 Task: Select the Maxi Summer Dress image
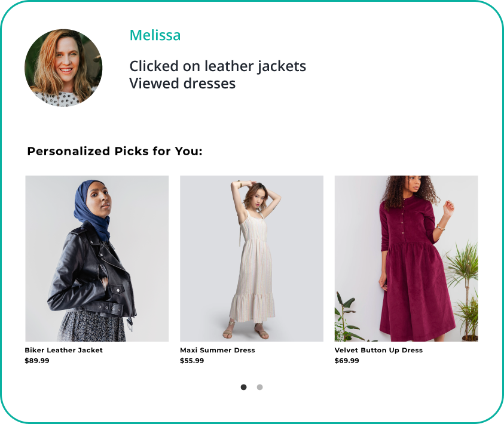pos(252,258)
